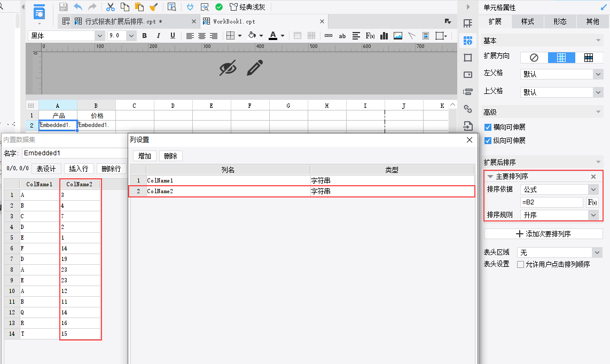
Task: Click the green checkmark toolbar icon
Action: coord(219,7)
